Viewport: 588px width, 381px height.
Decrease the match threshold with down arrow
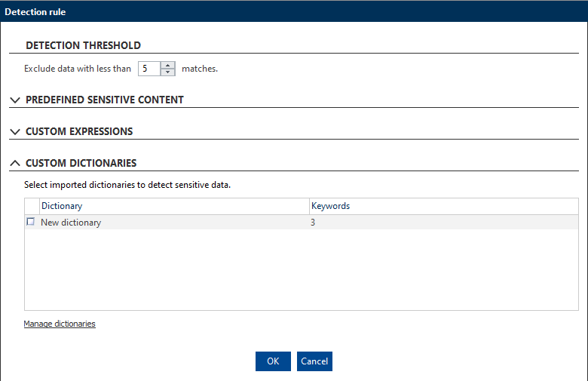(x=167, y=72)
